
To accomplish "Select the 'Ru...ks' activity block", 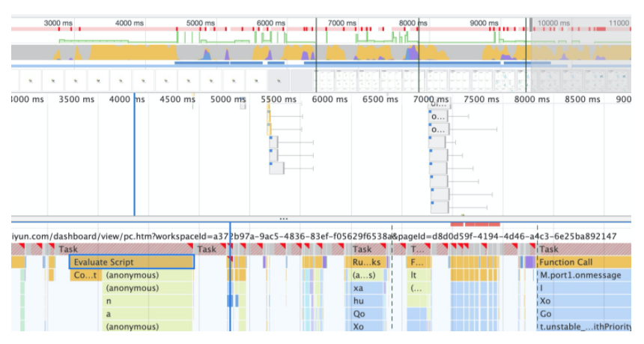I will (367, 262).
